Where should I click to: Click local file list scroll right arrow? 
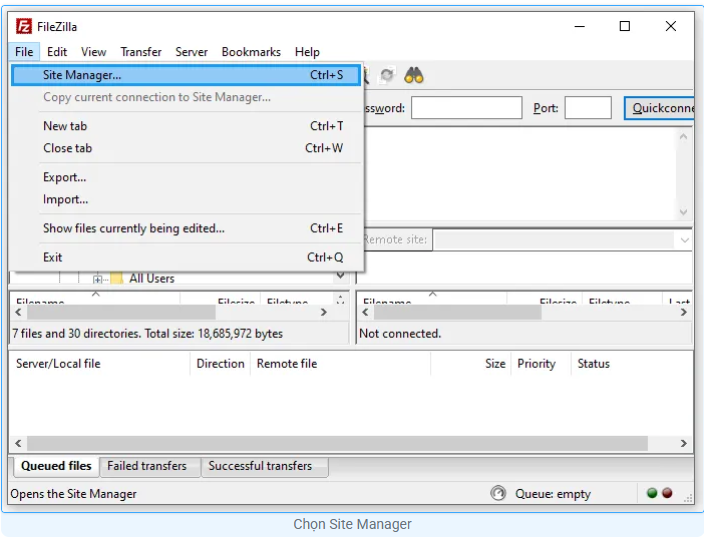point(323,312)
